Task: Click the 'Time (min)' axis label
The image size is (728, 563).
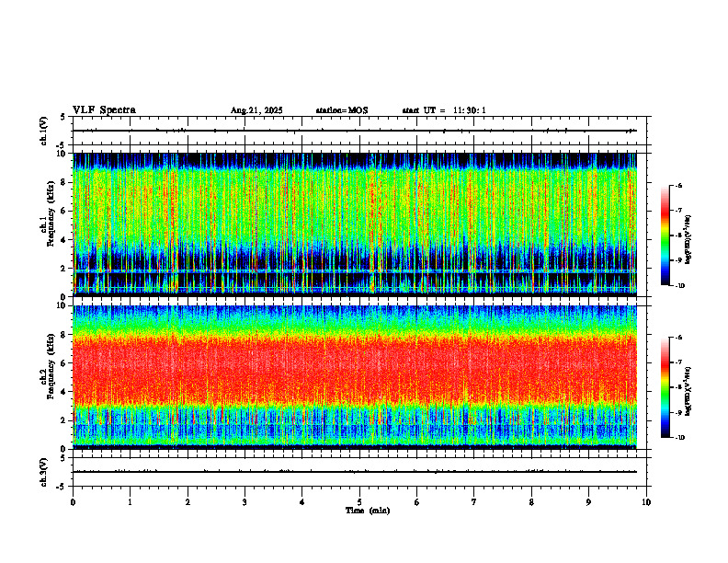Action: pyautogui.click(x=368, y=511)
